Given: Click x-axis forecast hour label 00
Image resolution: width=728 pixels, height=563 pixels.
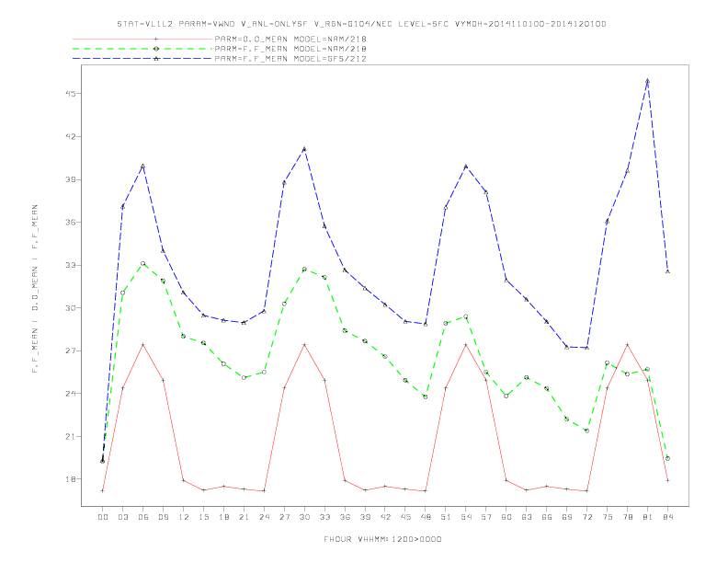Looking at the screenshot, I should point(103,517).
